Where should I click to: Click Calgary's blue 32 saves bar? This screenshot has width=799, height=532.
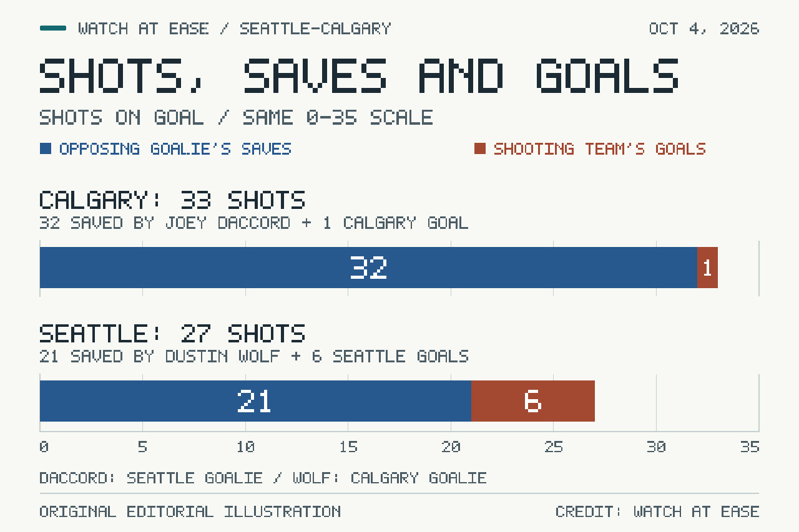point(368,268)
